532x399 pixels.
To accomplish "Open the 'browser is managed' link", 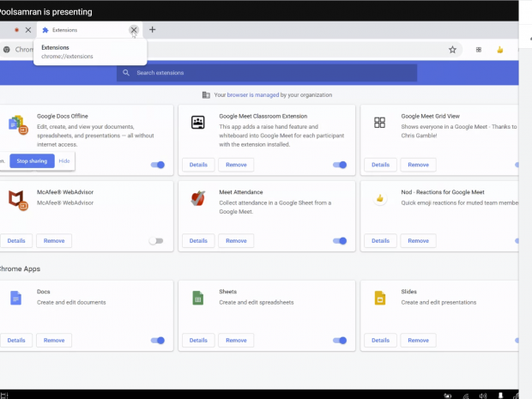I will click(x=244, y=95).
